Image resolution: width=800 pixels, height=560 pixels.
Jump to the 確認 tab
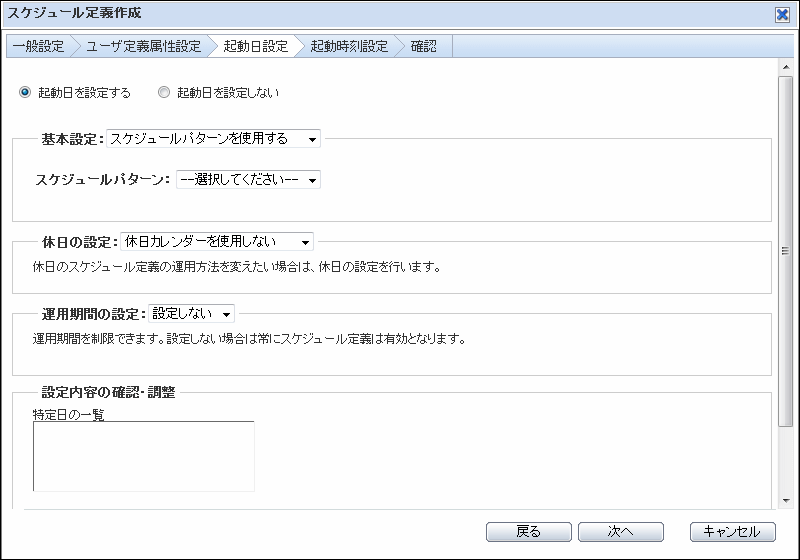coord(423,46)
